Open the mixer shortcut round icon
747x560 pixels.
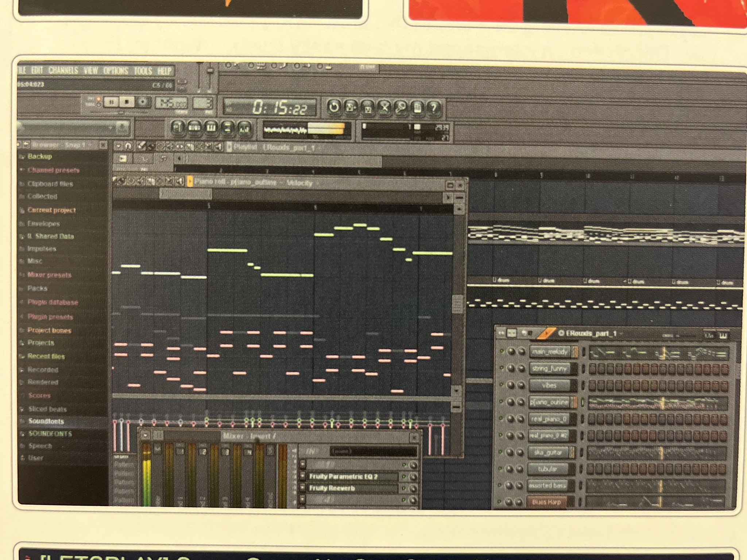tap(244, 128)
